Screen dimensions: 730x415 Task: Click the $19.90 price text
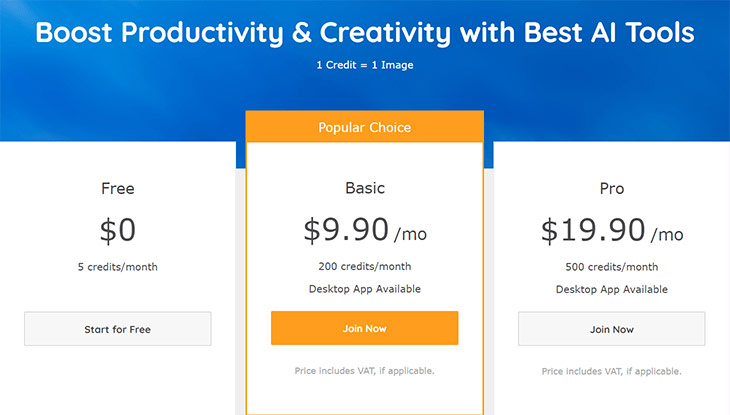[593, 230]
